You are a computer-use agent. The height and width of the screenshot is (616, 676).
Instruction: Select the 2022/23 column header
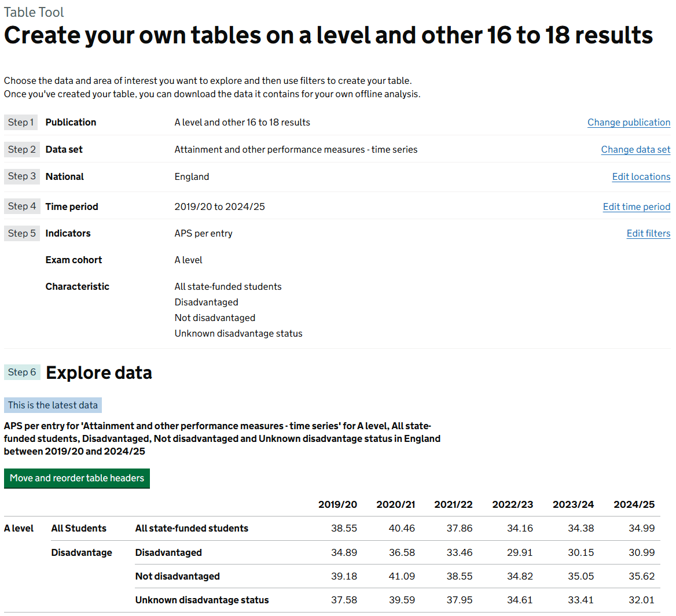pyautogui.click(x=513, y=504)
